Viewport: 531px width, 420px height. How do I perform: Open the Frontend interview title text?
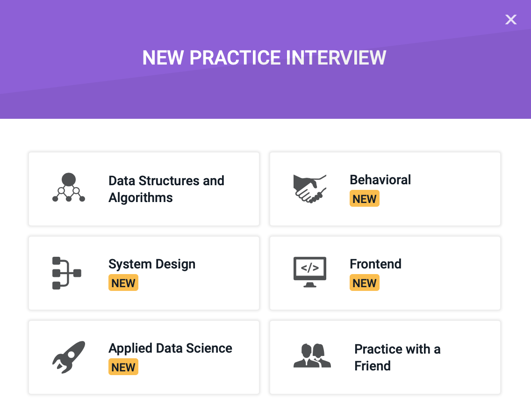[x=375, y=264]
